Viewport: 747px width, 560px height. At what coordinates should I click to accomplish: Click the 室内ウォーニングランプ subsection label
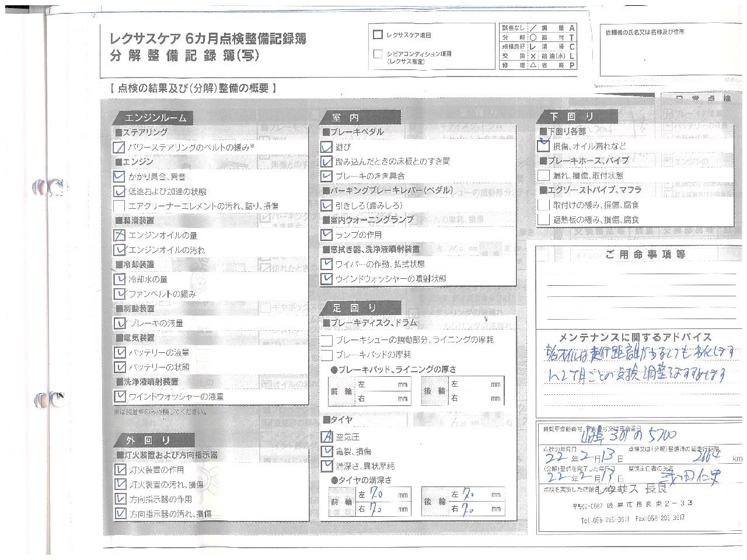coord(368,219)
